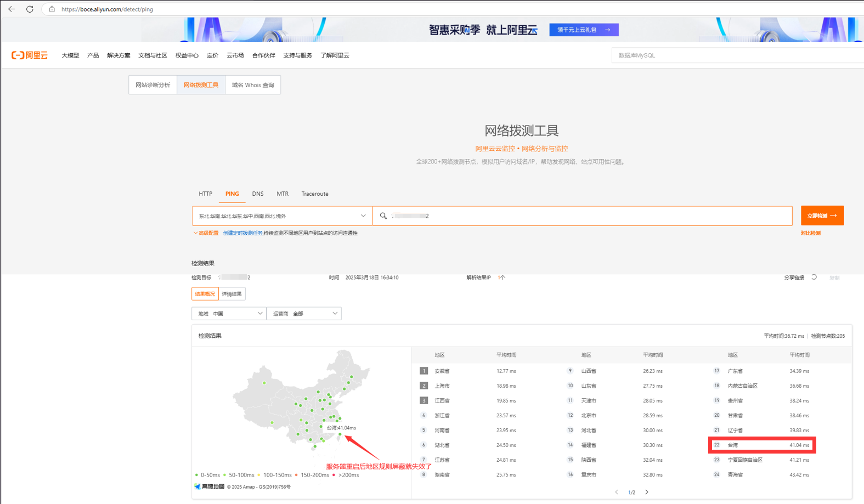Open the 支持与服务 menu

[298, 55]
